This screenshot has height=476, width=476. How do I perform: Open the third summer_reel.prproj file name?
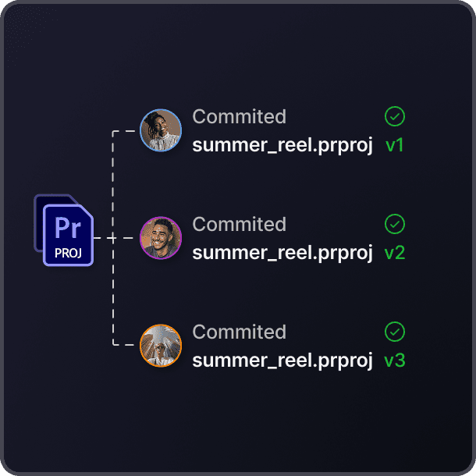[x=282, y=361]
